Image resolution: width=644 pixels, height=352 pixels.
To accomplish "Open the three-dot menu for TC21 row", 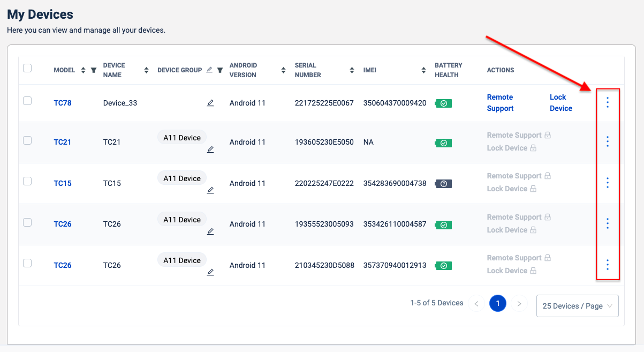I will pos(607,141).
